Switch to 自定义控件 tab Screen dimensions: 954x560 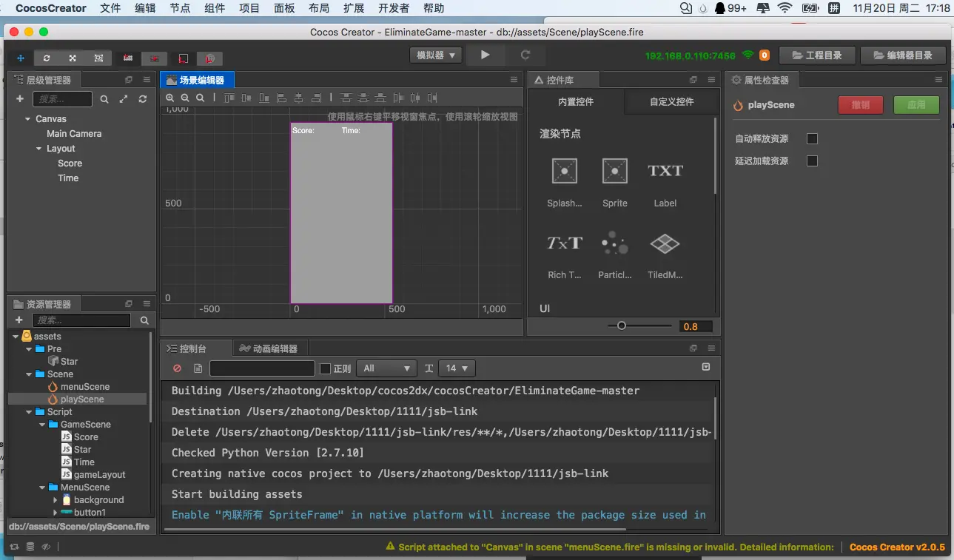[672, 101]
